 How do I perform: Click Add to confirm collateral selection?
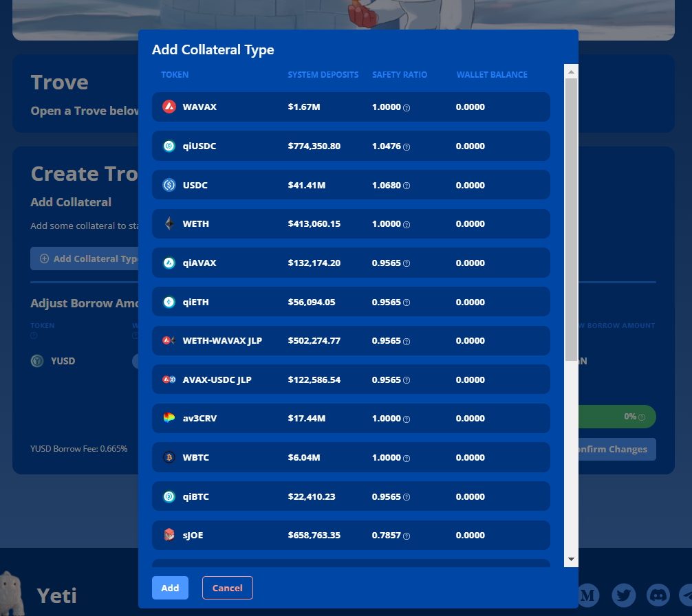click(170, 588)
